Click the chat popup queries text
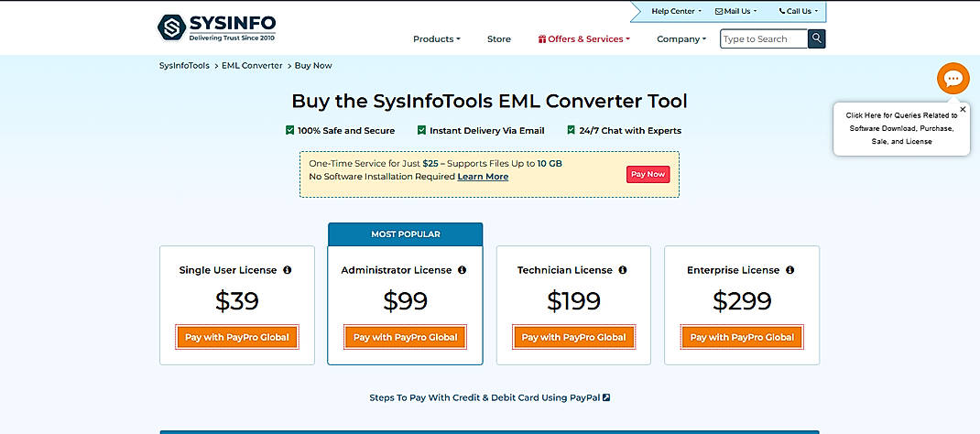Viewport: 980px width, 434px height. pos(901,128)
